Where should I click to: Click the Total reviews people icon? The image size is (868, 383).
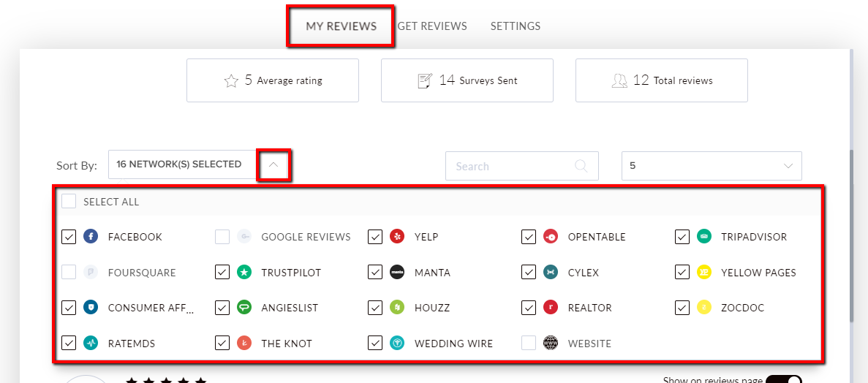619,81
